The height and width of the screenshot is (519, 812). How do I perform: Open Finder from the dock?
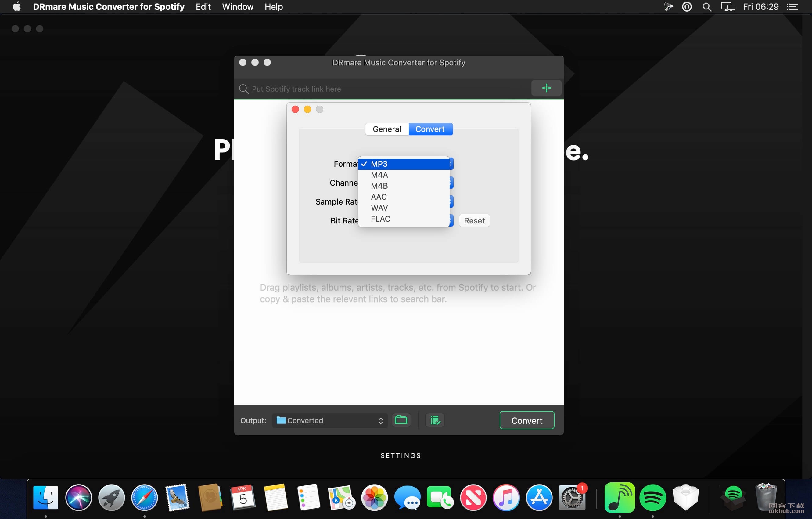click(46, 497)
